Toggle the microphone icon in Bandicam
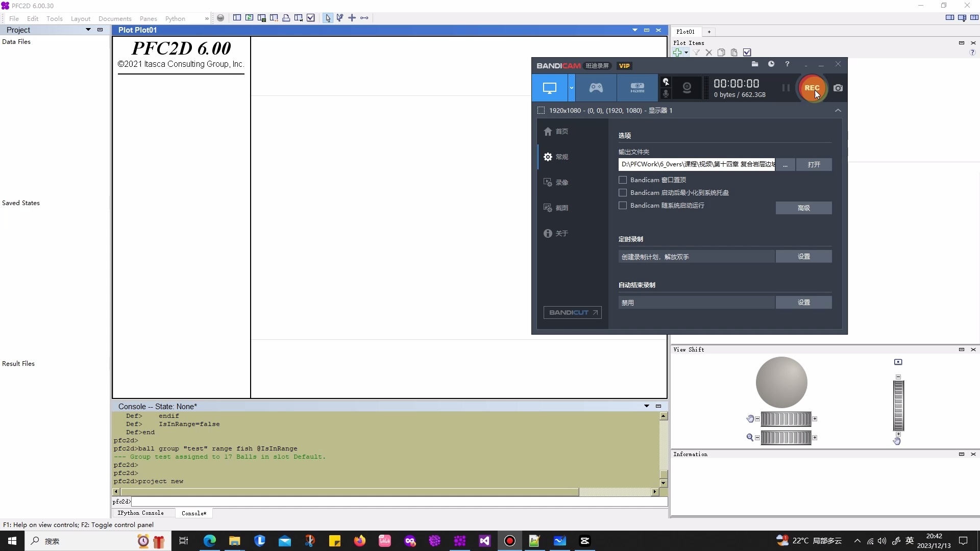The width and height of the screenshot is (980, 551). click(x=666, y=94)
